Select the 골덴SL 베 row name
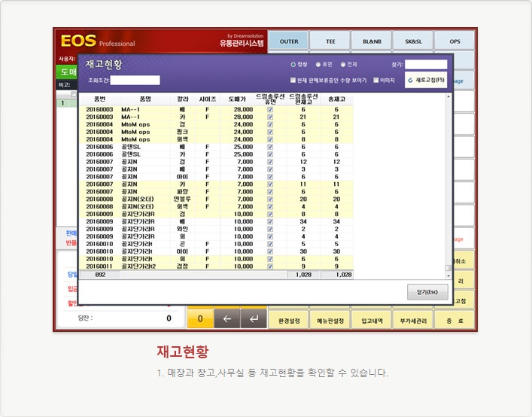Image resolution: width=532 pixels, height=417 pixels. click(x=131, y=147)
